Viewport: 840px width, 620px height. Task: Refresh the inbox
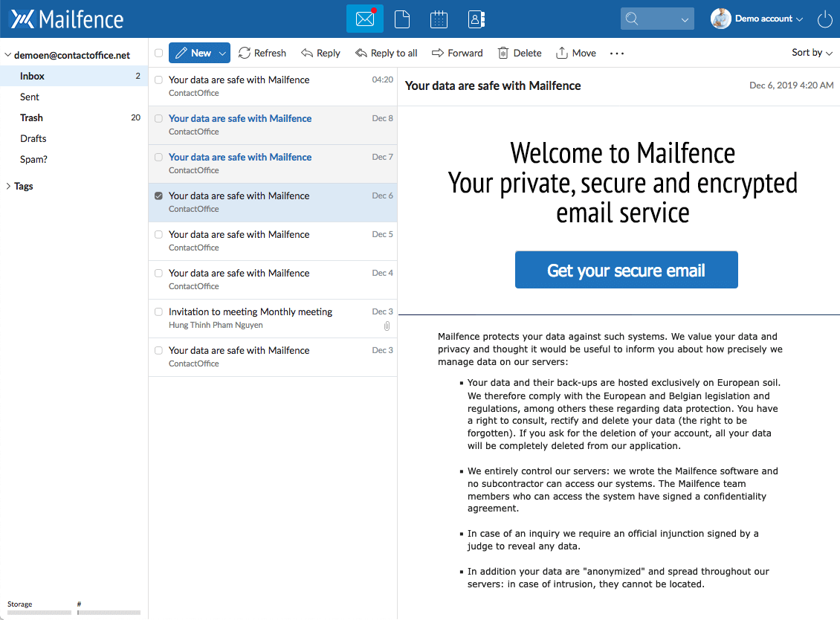click(x=262, y=53)
